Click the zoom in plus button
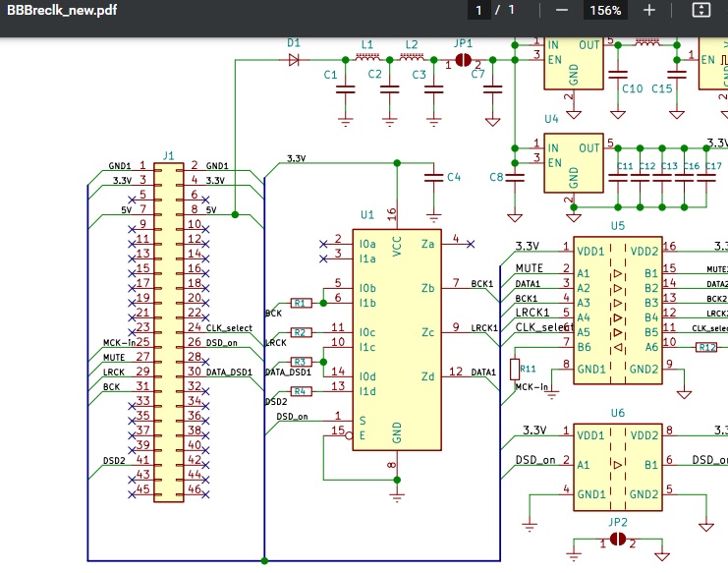This screenshot has height=573, width=728. click(x=649, y=10)
